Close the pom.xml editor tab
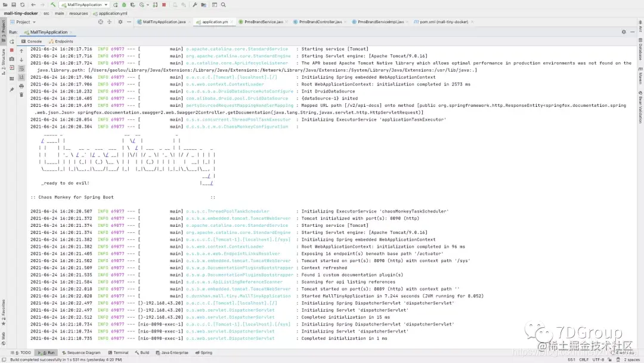 click(x=472, y=21)
